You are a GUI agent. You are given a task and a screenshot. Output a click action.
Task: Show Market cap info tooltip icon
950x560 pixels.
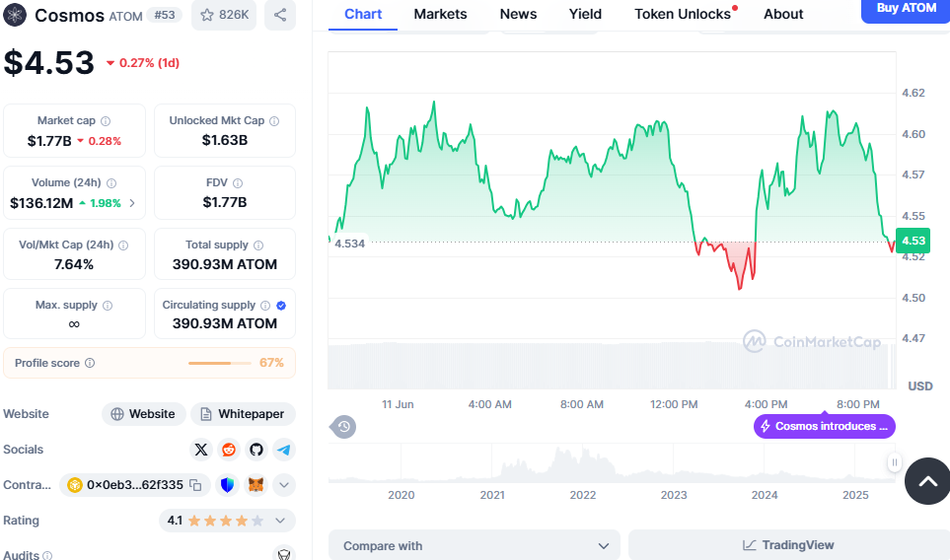click(x=106, y=121)
